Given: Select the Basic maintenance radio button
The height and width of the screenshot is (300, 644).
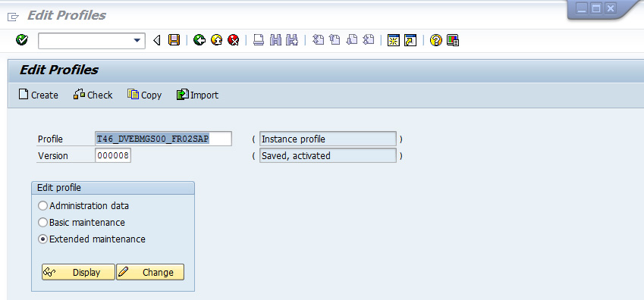Looking at the screenshot, I should click(x=42, y=223).
